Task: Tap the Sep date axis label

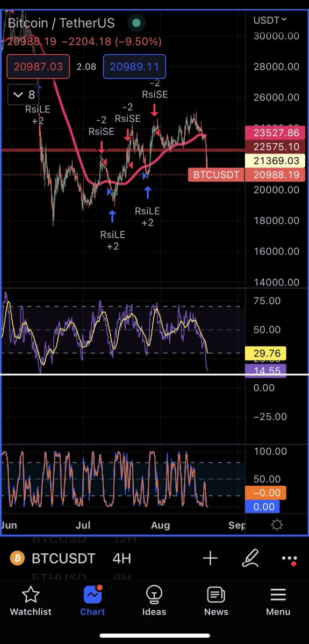Action: (x=236, y=525)
